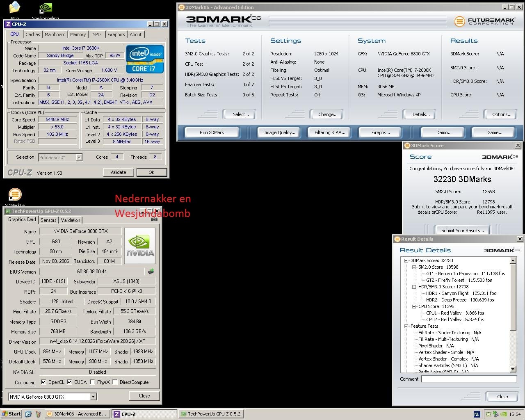This screenshot has height=420, width=525.
Task: Collapse the SM2.0 Score tree node
Action: click(414, 267)
